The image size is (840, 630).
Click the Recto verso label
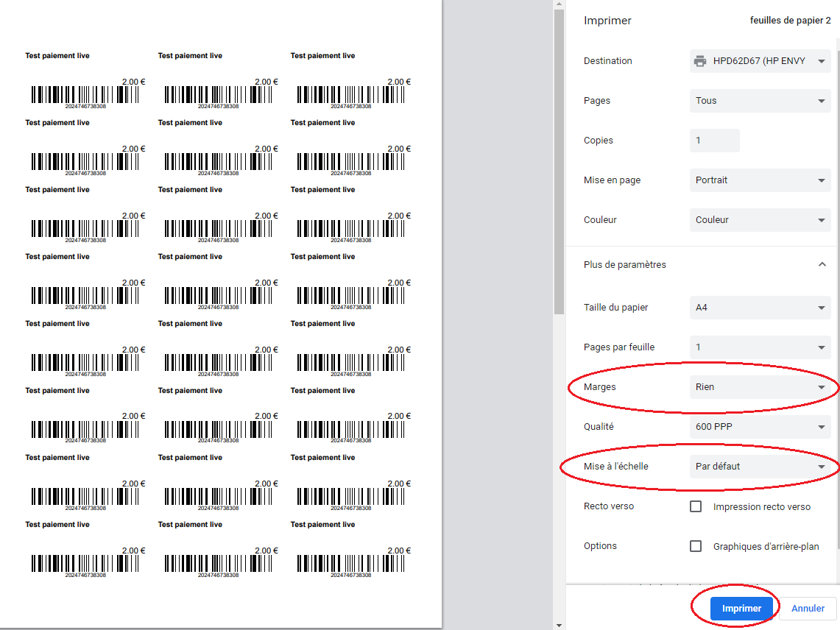coord(609,506)
